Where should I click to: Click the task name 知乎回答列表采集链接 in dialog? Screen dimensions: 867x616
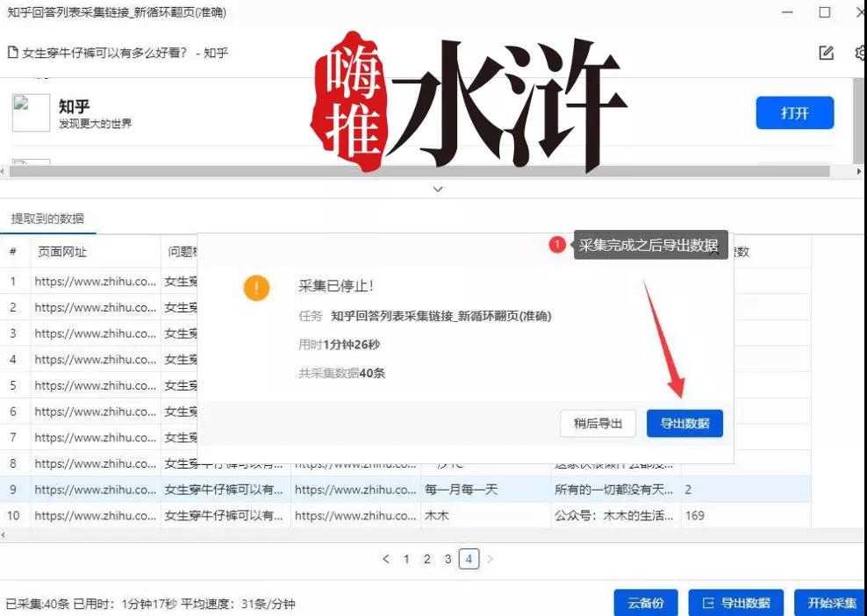pos(441,316)
